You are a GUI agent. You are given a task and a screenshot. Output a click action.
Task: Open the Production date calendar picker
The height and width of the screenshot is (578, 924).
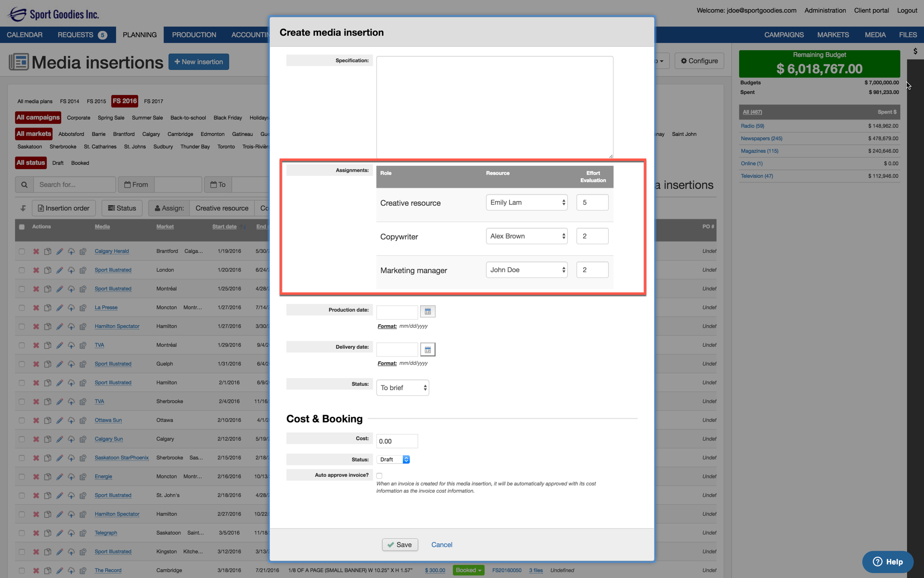pos(427,312)
